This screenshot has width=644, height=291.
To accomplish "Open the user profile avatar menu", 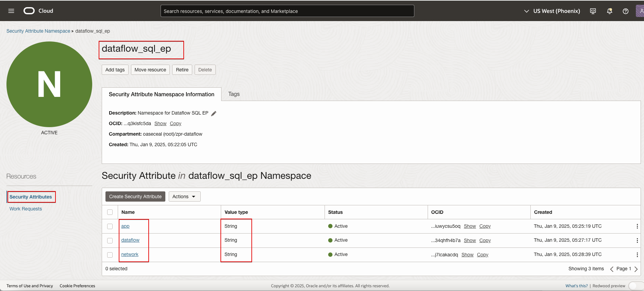I will coord(640,11).
